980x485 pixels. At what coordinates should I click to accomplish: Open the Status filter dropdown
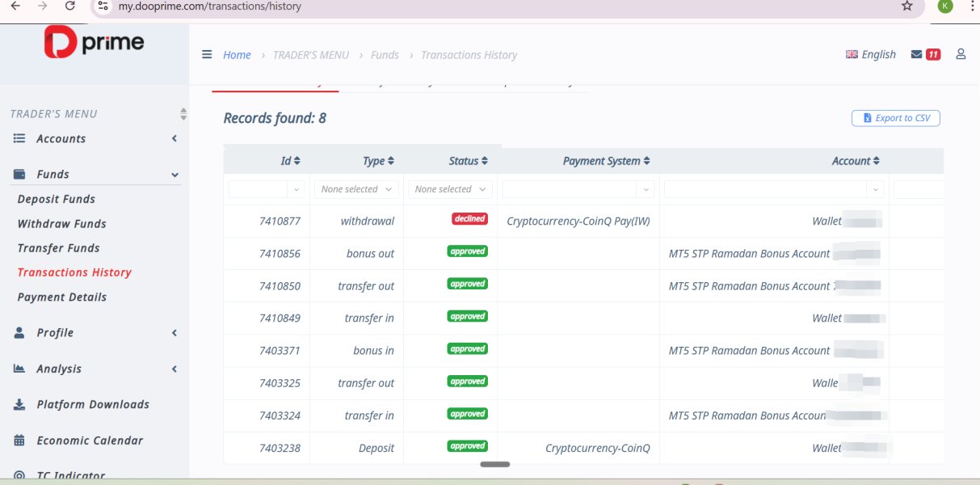tap(450, 189)
